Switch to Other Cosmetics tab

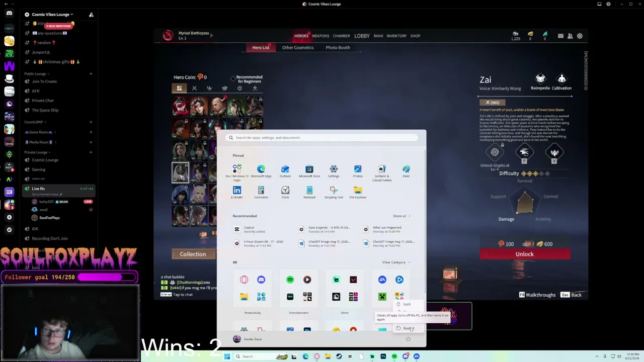298,48
